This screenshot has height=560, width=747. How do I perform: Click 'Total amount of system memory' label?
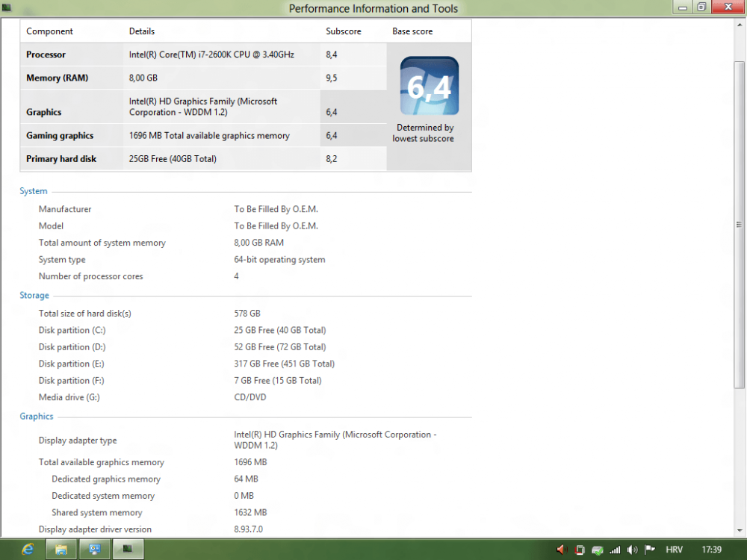[x=102, y=243]
